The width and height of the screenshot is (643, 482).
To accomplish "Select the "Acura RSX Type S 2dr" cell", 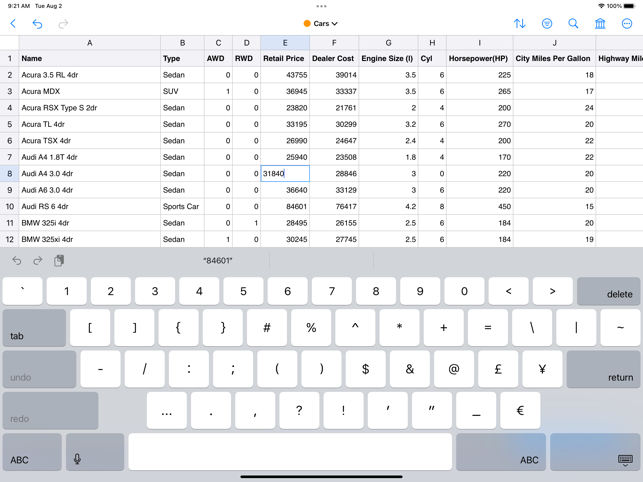I will point(89,107).
